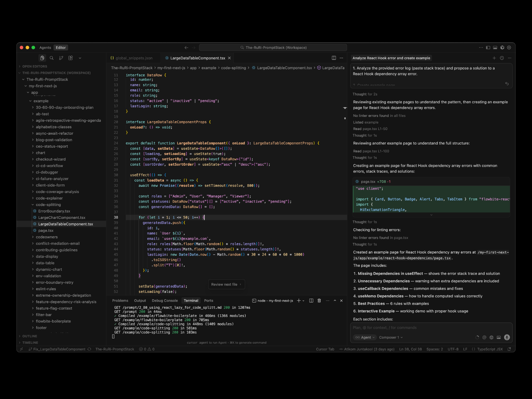Open the Explorer view in sidebar
Viewport: 532px width, 399px height.
[x=42, y=58]
